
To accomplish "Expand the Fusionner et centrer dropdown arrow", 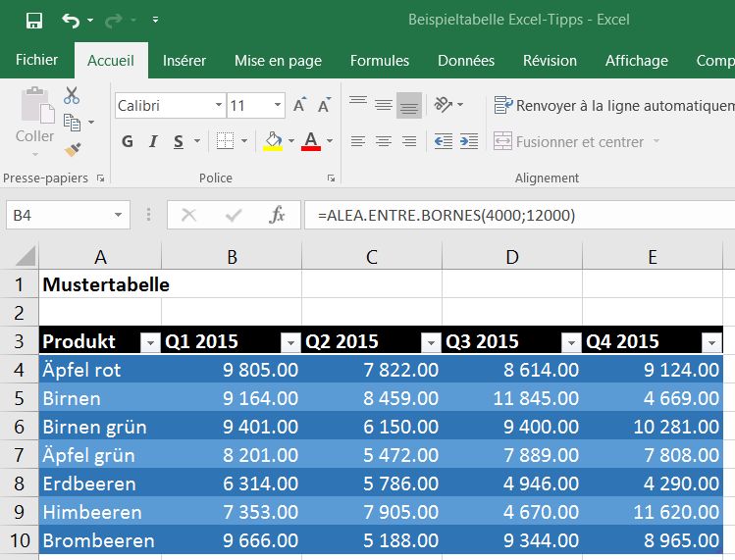I will point(656,141).
